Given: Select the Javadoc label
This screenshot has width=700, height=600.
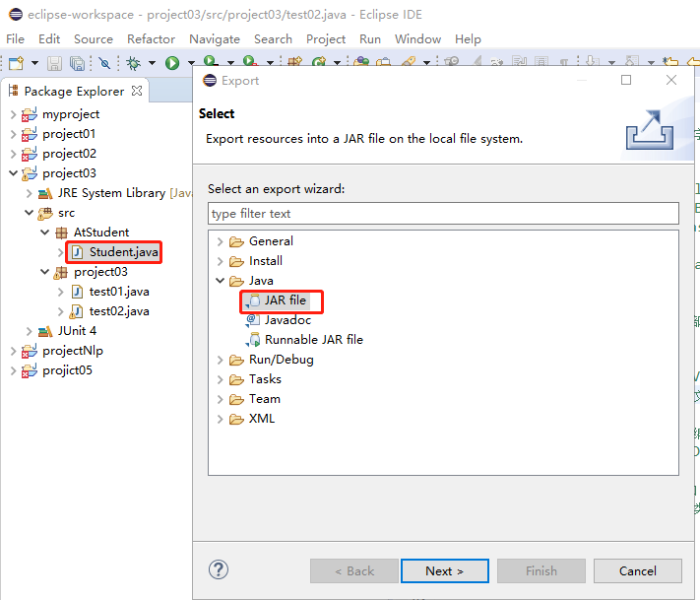Looking at the screenshot, I should pos(287,320).
